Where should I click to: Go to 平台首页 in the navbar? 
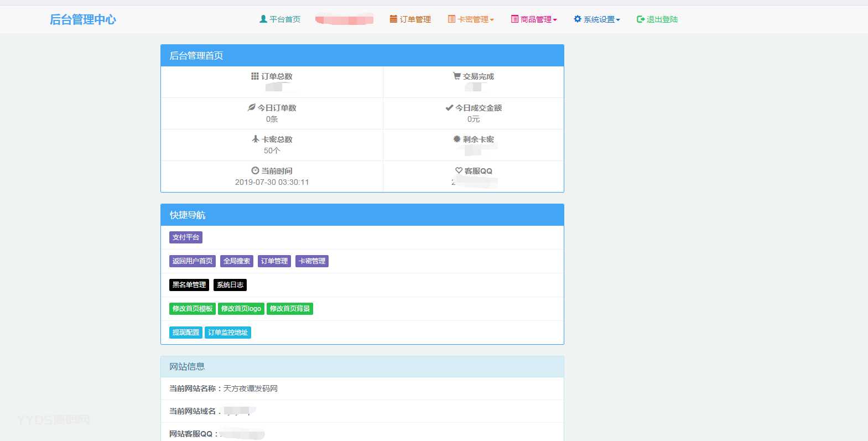284,19
